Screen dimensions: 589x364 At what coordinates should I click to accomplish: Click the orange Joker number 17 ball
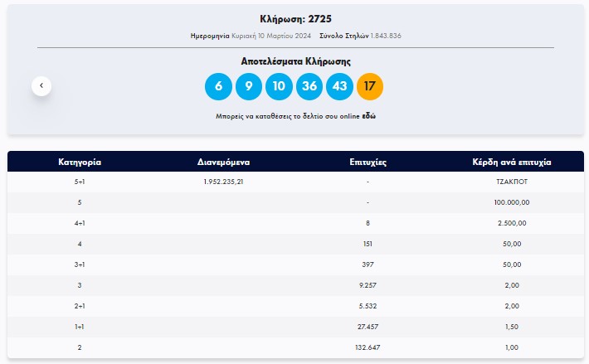(x=370, y=86)
